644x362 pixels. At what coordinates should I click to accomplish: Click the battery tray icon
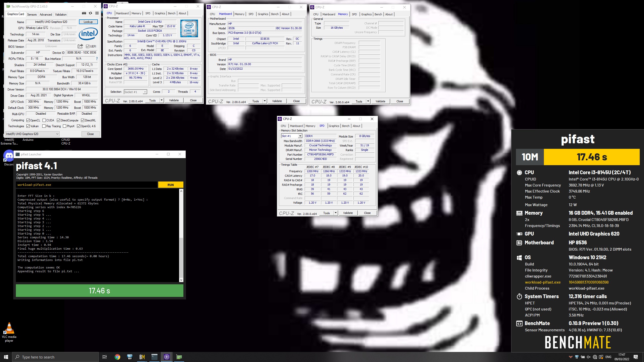click(582, 357)
